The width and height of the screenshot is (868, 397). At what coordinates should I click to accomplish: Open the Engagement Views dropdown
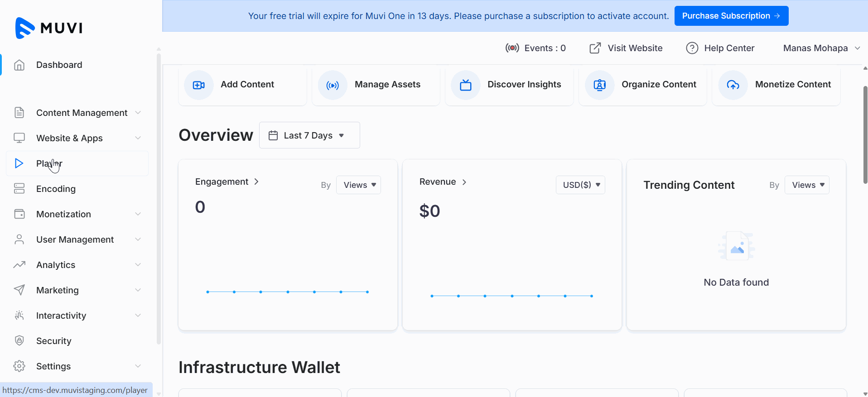[358, 185]
